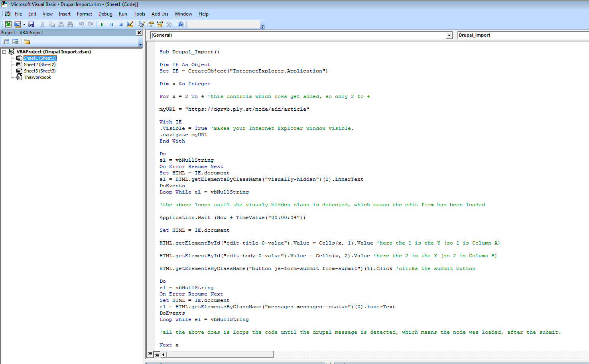Image resolution: width=589 pixels, height=364 pixels.
Task: Open Visual Basic Help icon
Action: tap(181, 24)
